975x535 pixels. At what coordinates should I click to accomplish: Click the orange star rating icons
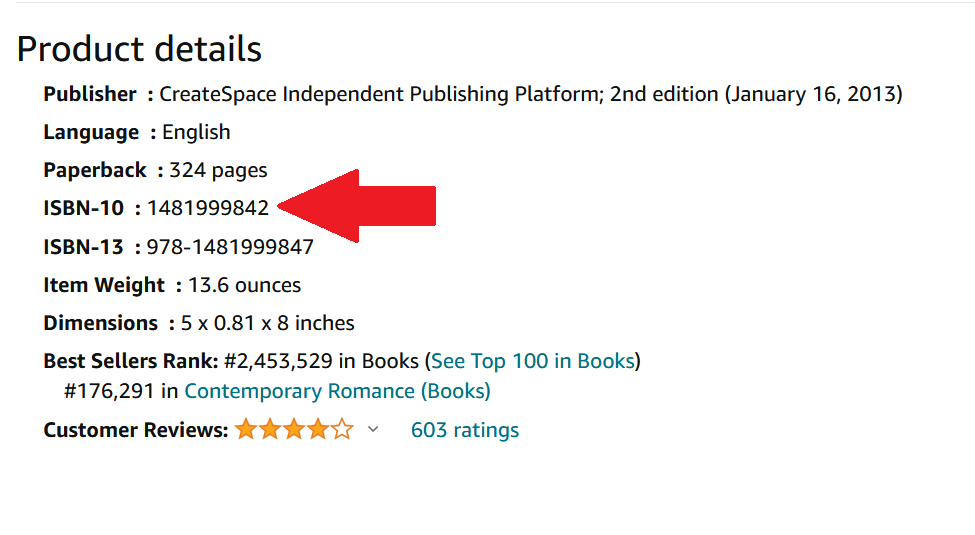[x=294, y=430]
